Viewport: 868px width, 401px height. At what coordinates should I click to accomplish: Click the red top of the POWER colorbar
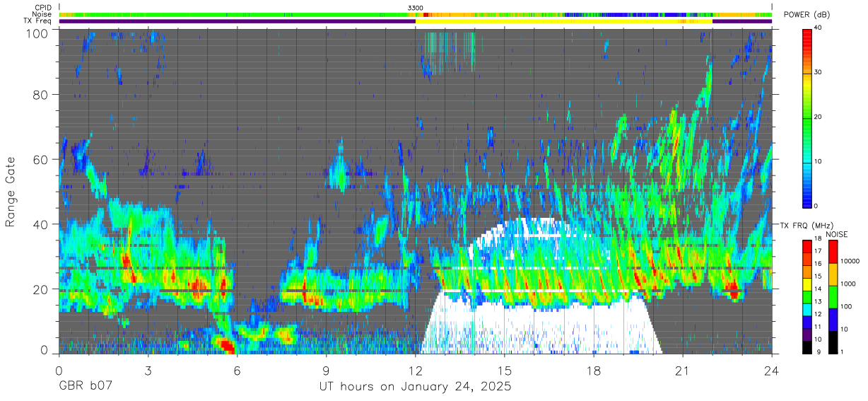click(x=807, y=34)
